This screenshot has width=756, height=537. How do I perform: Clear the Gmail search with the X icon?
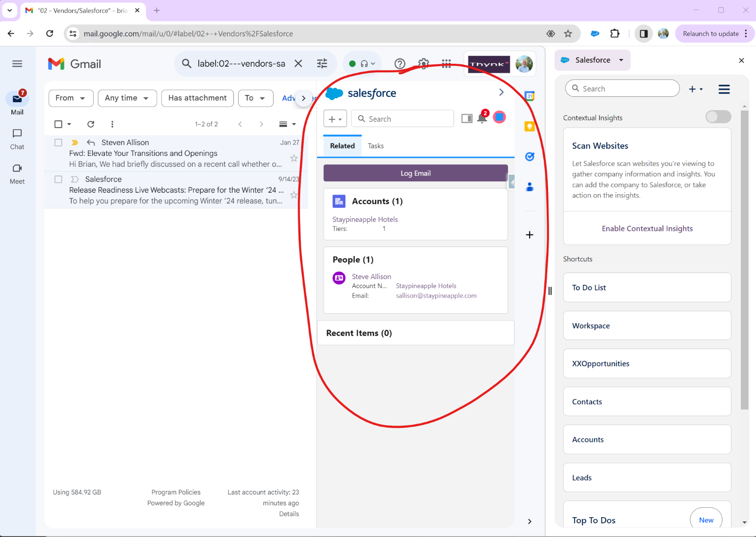tap(298, 63)
